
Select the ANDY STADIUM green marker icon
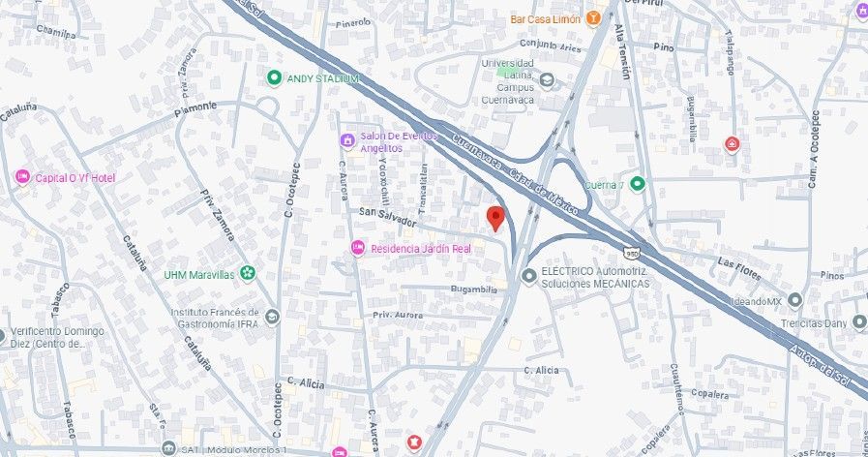274,78
